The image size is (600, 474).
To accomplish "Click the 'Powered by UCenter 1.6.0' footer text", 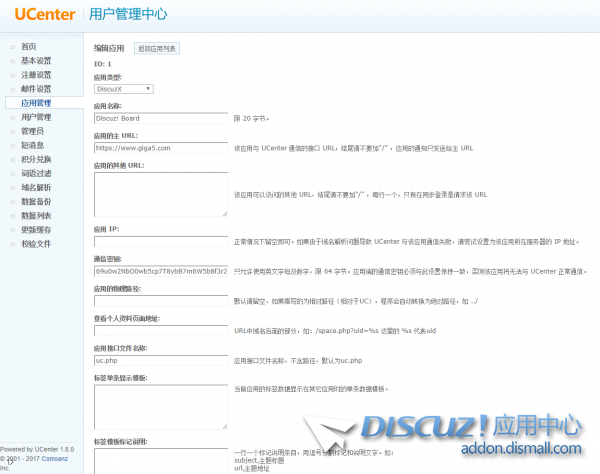I will point(37,450).
